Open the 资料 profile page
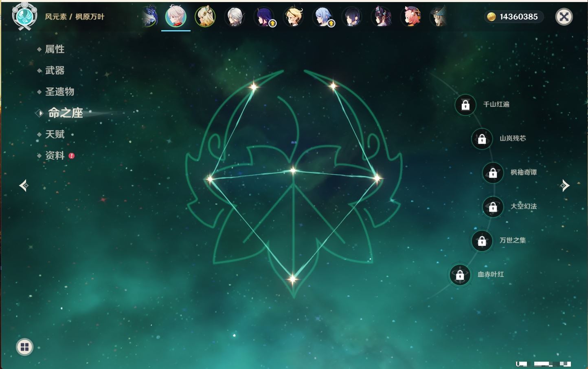The image size is (588, 369). pyautogui.click(x=55, y=155)
